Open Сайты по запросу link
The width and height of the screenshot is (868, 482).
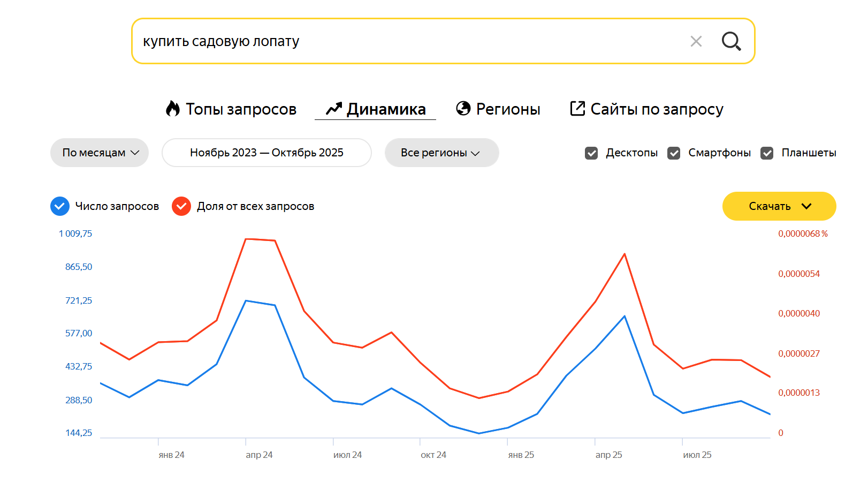(x=657, y=109)
